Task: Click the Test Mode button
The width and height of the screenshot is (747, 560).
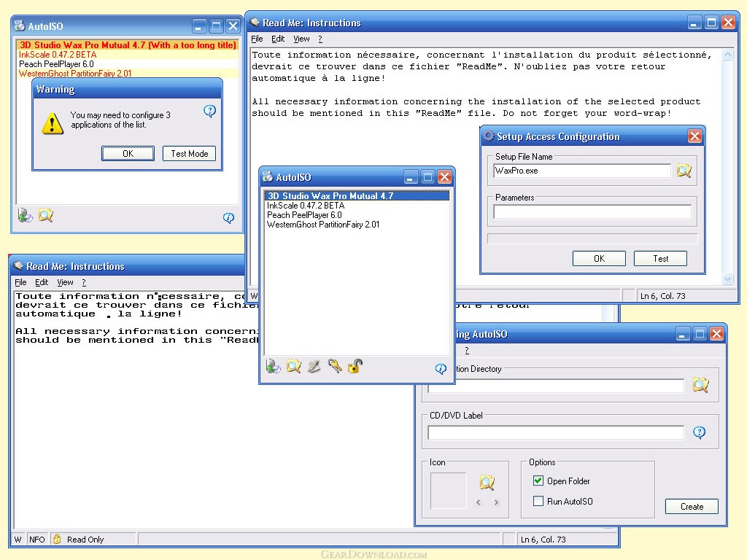Action: tap(189, 153)
